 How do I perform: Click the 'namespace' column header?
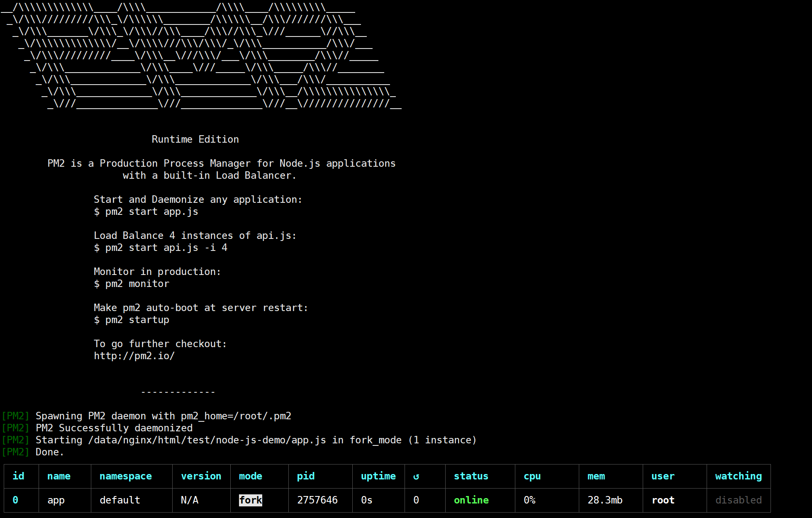[x=126, y=476]
